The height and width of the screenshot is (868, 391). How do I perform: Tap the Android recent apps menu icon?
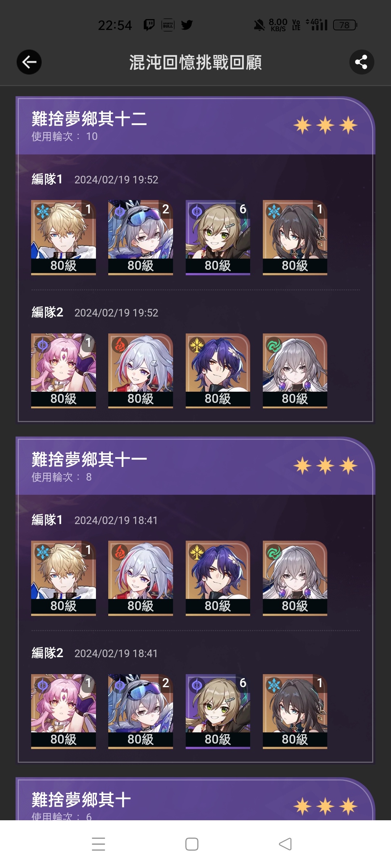[98, 844]
